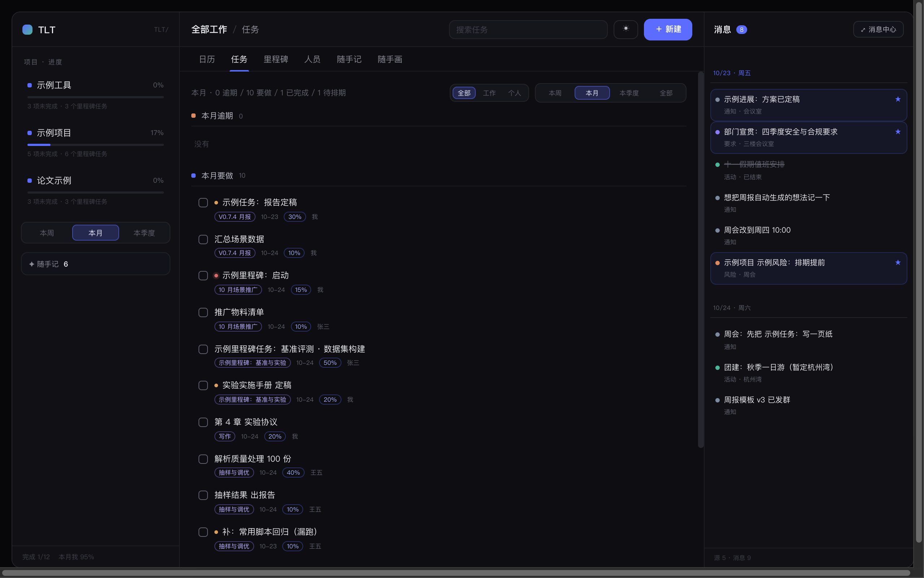Select the 工作 filter option
This screenshot has height=578, width=924.
point(489,93)
